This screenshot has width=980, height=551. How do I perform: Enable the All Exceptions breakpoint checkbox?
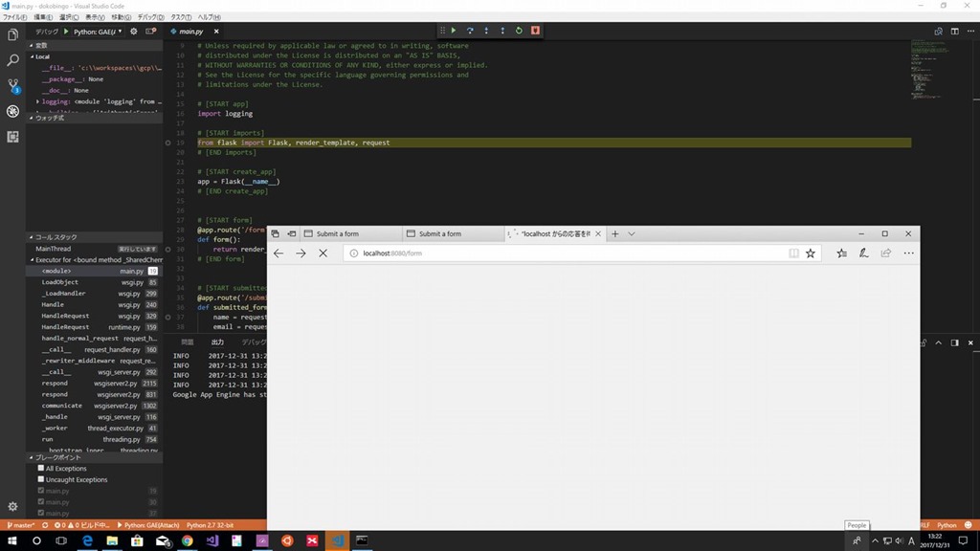pos(41,469)
